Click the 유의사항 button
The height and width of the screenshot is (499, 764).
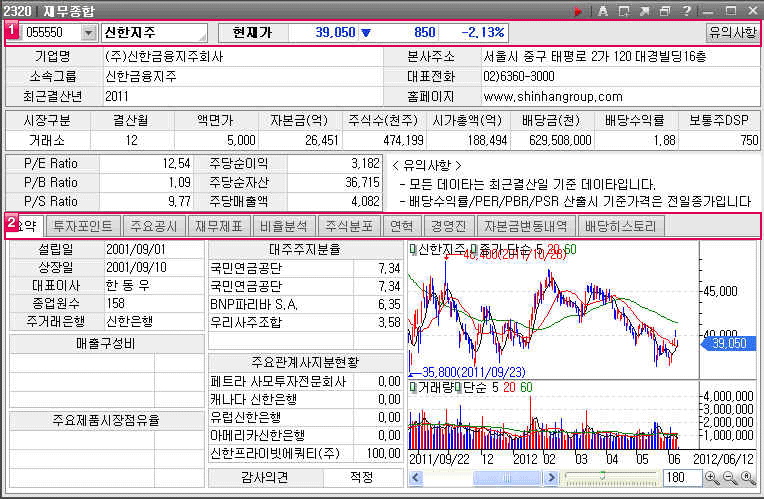coord(732,33)
